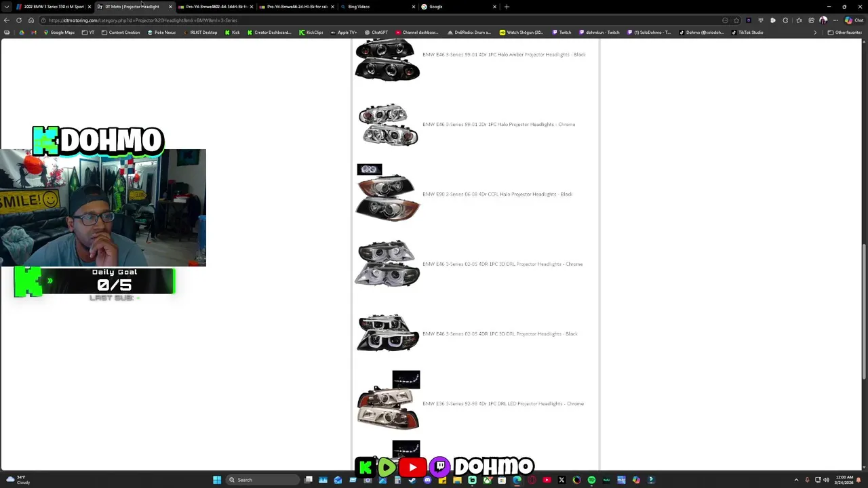Click the E46 3D DRL black headlight image
868x488 pixels.
pos(388,333)
